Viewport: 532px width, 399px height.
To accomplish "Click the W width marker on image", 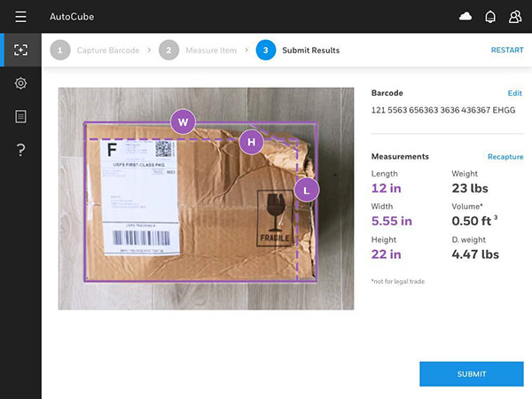I will point(183,121).
